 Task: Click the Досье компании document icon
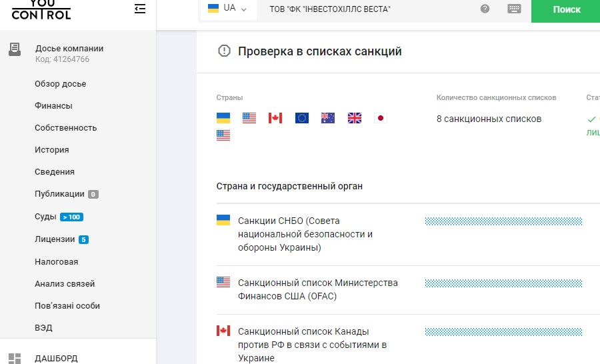click(x=15, y=49)
